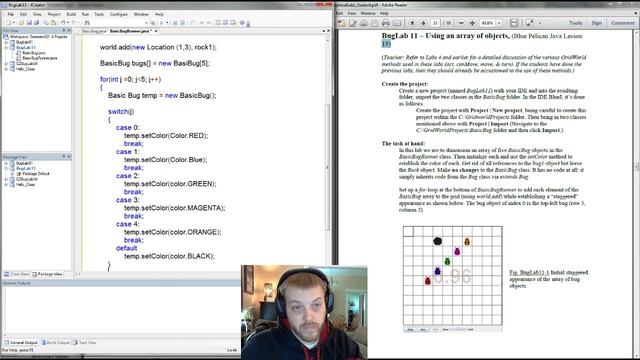
Task: Click the cloud save icon in Reader toolbar
Action: pyautogui.click(x=364, y=23)
